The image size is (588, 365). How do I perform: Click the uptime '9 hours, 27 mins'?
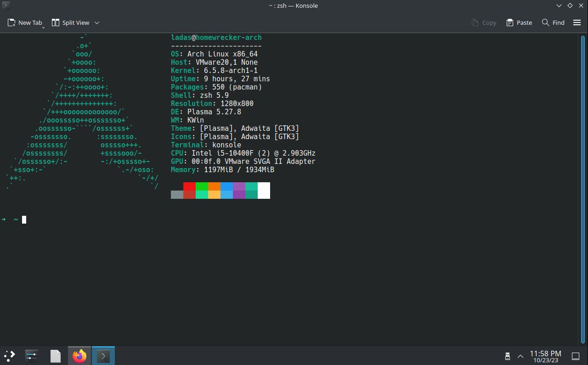(237, 79)
